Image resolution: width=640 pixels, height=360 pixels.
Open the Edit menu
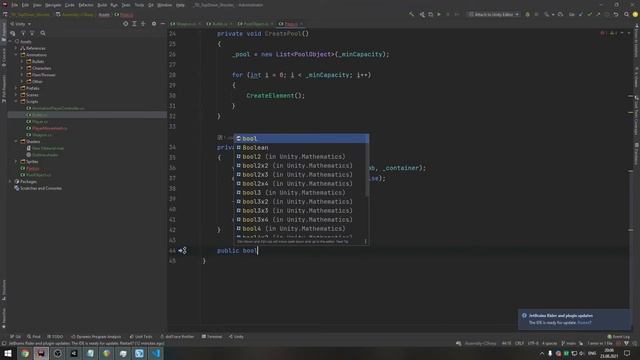click(x=25, y=5)
